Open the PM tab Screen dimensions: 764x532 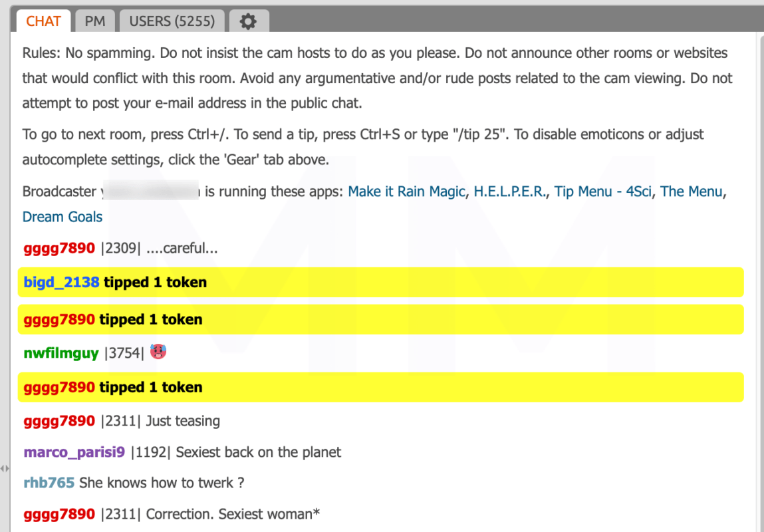coord(95,21)
